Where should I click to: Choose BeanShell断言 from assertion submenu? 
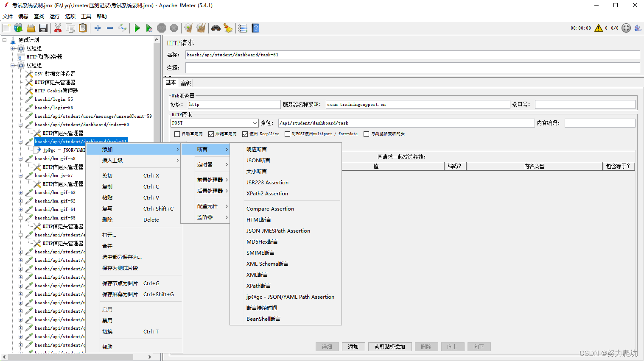tap(263, 319)
